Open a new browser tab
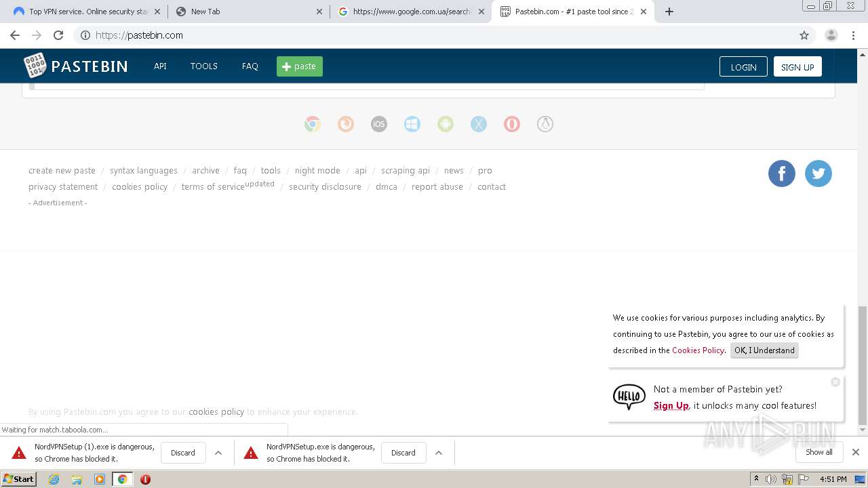The image size is (868, 488). click(669, 12)
